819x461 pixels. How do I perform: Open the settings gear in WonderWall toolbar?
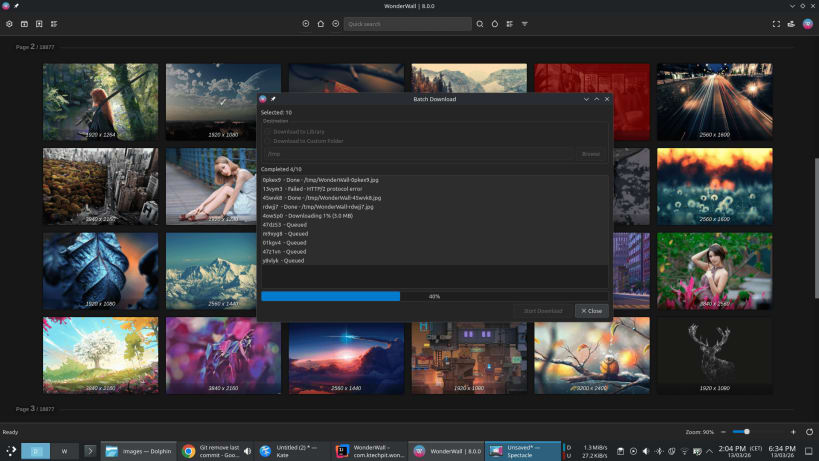click(11, 23)
